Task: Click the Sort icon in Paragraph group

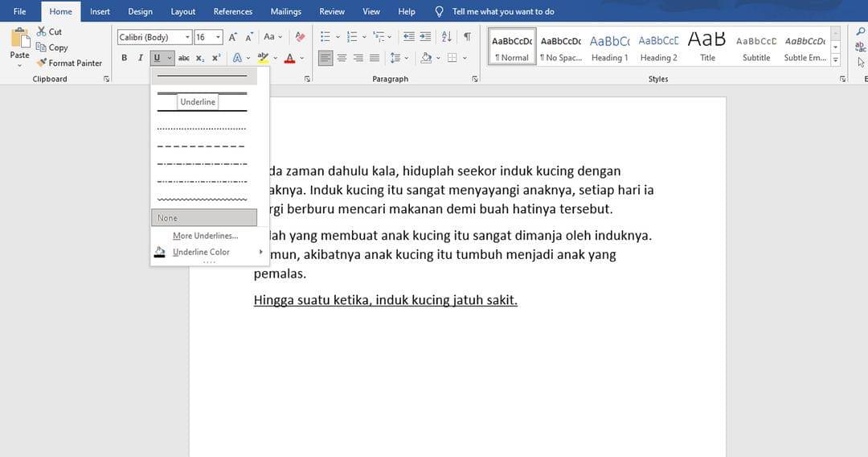Action: tap(447, 37)
